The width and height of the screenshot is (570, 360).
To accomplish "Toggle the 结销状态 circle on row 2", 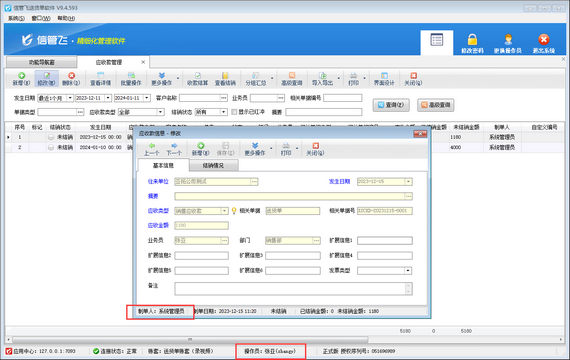I will (51, 147).
